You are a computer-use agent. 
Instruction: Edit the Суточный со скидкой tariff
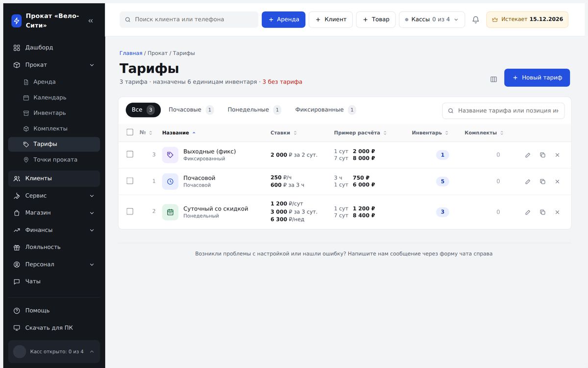point(528,212)
